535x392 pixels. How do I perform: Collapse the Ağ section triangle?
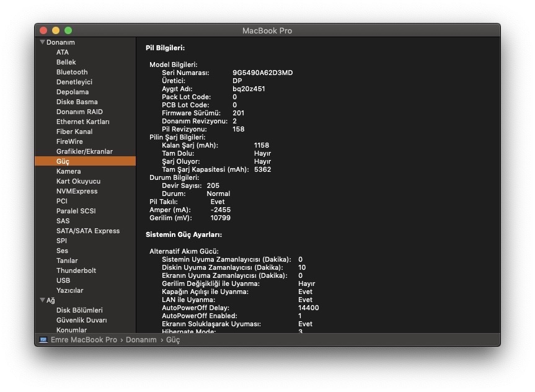42,300
